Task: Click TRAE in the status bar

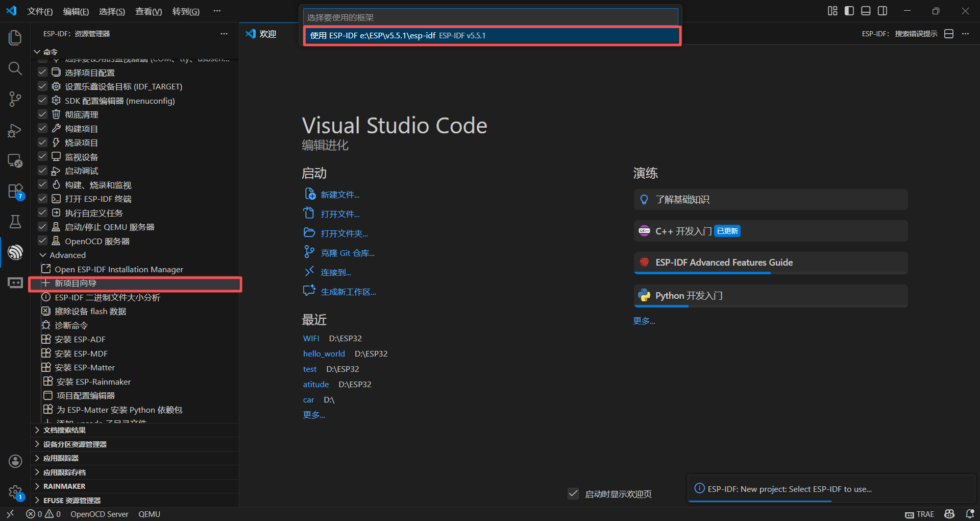Action: click(920, 514)
